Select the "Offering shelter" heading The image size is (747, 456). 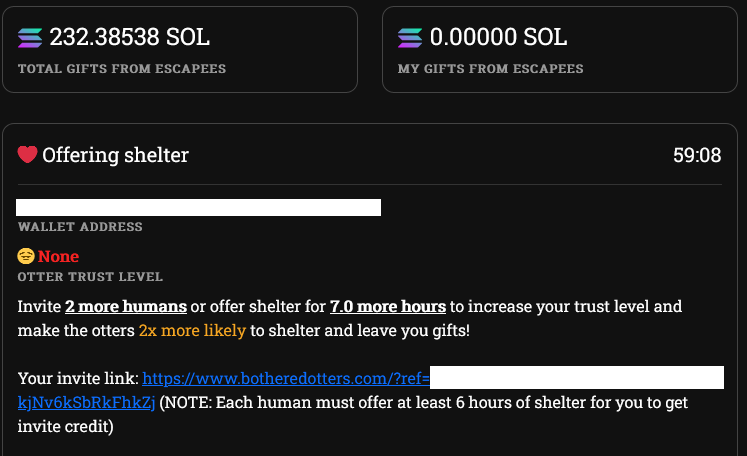pos(115,155)
